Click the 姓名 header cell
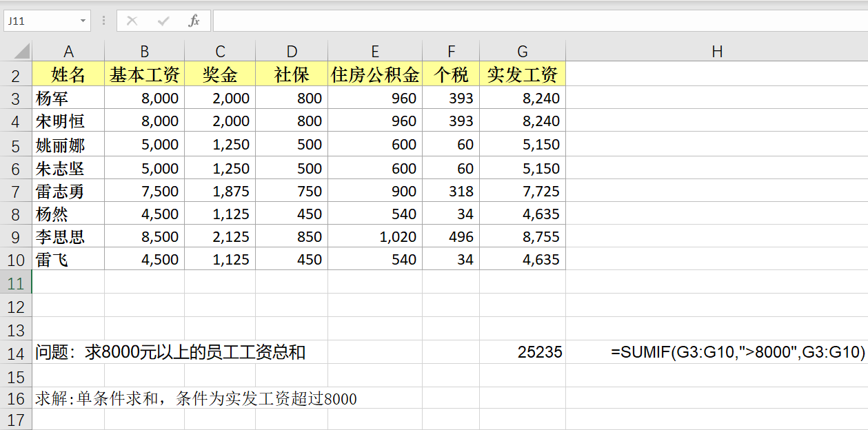This screenshot has width=868, height=430. tap(68, 74)
